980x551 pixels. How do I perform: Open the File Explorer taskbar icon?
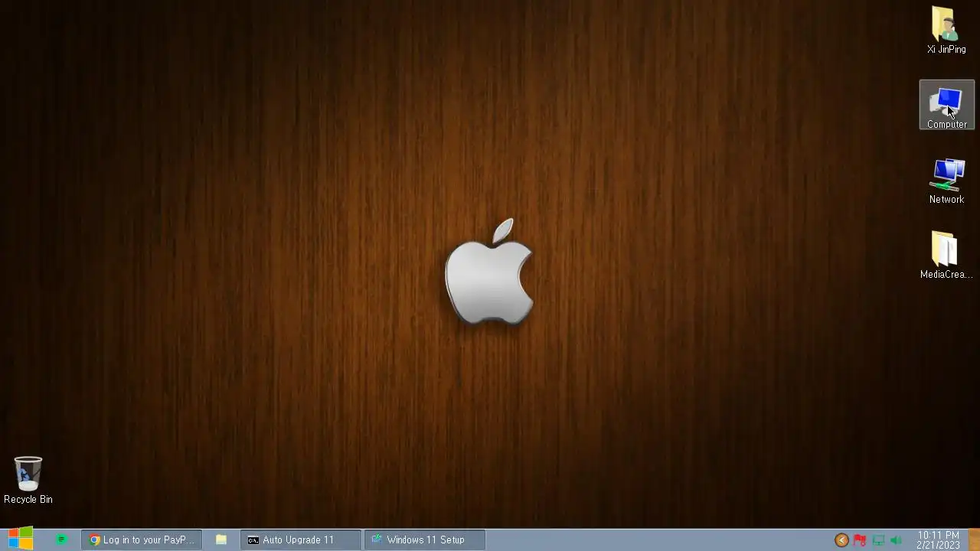tap(220, 540)
